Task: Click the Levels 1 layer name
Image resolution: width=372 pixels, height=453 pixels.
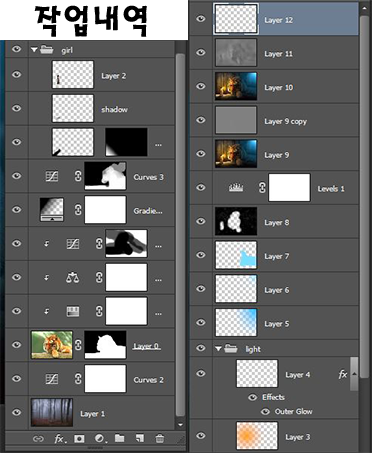Action: click(x=331, y=189)
